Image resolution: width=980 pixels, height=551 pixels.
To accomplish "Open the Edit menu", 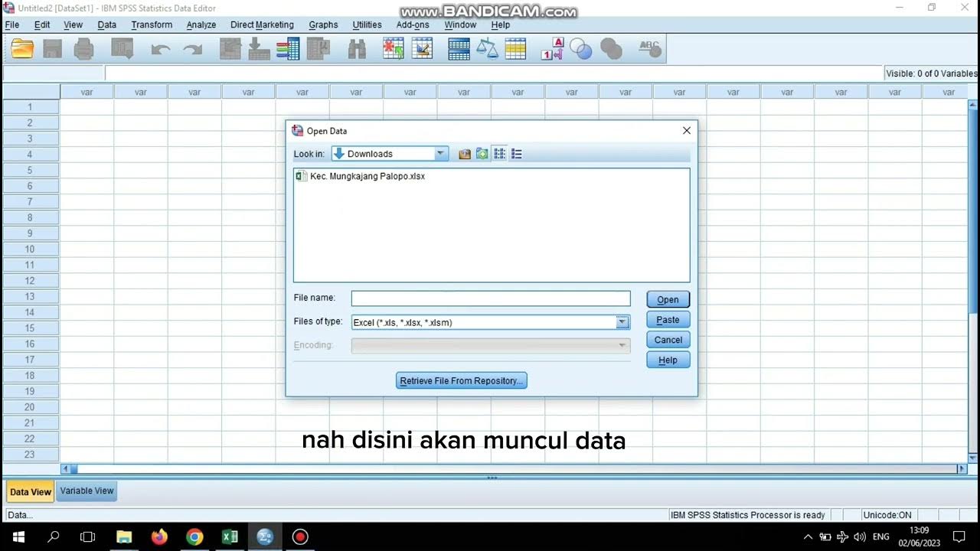I will click(x=42, y=24).
